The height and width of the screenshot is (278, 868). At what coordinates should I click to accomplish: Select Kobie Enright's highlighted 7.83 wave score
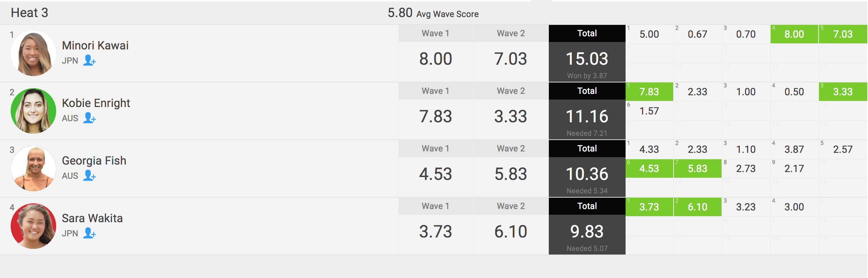pos(649,92)
